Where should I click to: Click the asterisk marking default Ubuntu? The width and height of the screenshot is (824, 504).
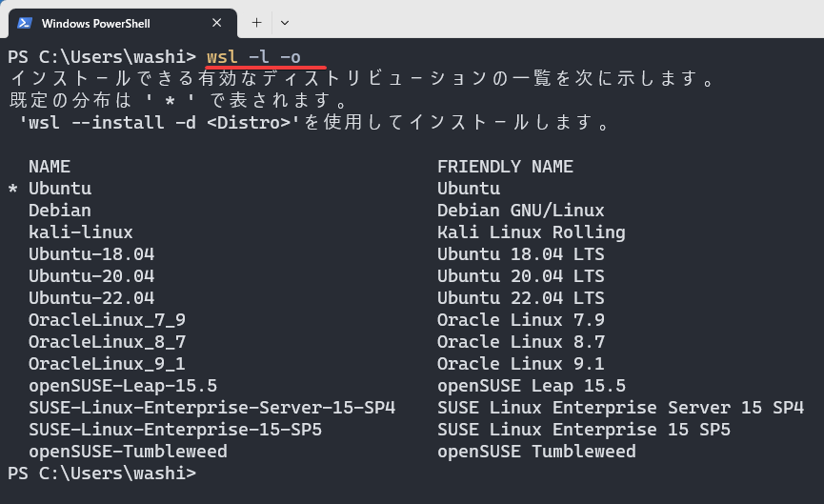[x=13, y=190]
